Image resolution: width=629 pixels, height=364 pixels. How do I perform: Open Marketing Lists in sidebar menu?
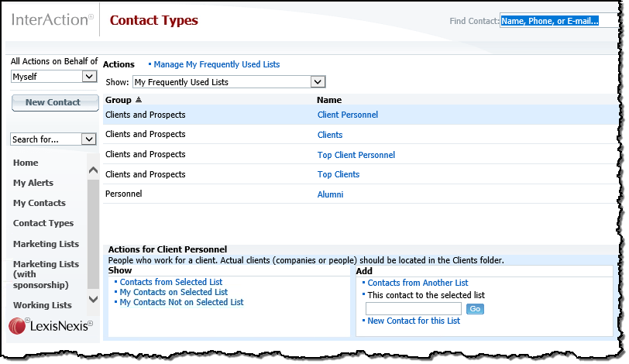point(46,244)
